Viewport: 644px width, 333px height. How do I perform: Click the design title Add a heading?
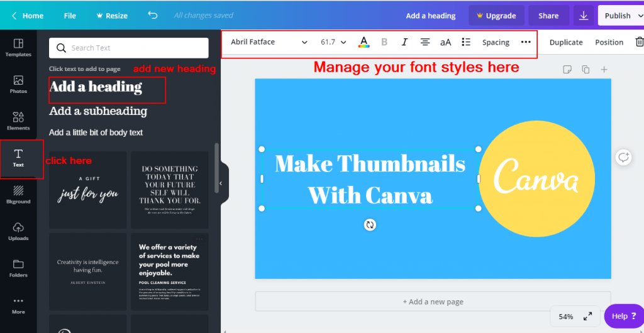coord(430,16)
